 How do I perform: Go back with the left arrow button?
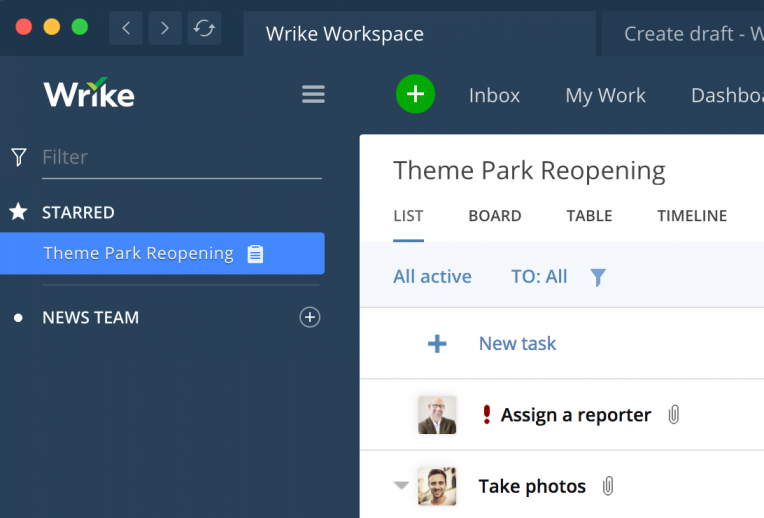[x=126, y=29]
